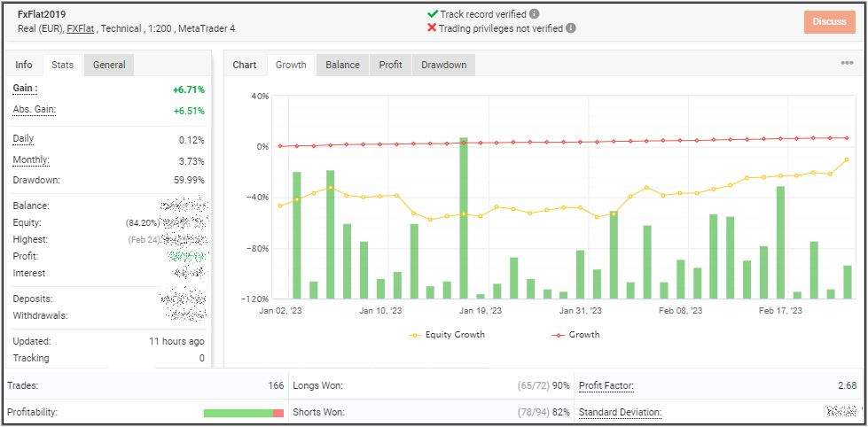Click the red X not-verified icon

(432, 28)
